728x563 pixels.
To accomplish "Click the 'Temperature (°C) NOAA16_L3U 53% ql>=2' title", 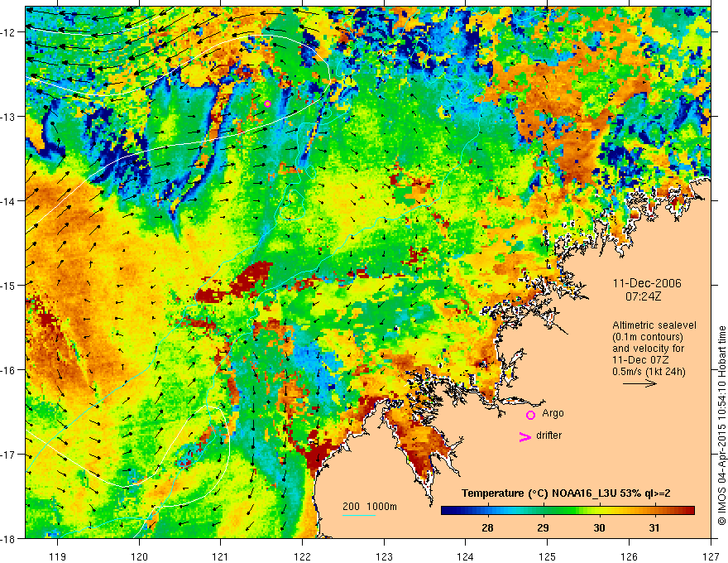I will (566, 493).
